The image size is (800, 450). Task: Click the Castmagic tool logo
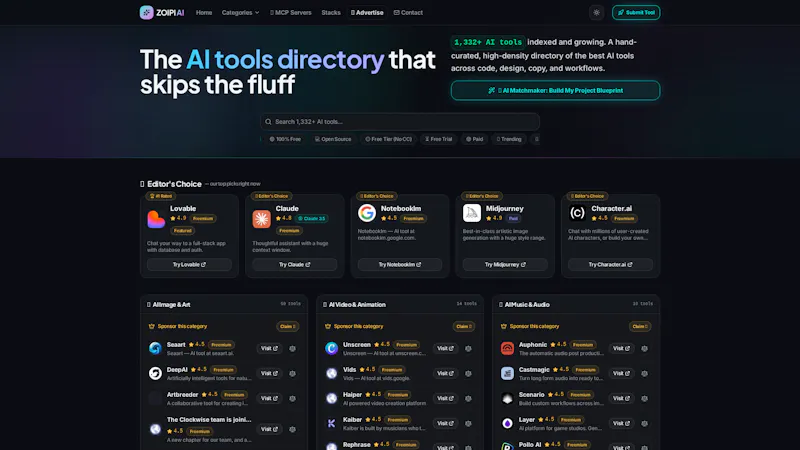tap(507, 373)
